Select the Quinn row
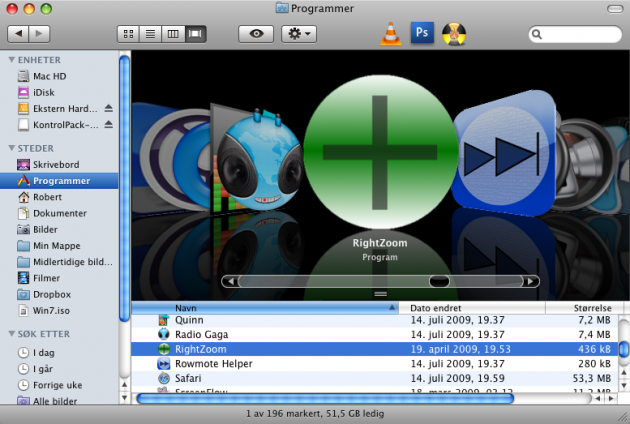The height and width of the screenshot is (424, 630). click(x=375, y=320)
